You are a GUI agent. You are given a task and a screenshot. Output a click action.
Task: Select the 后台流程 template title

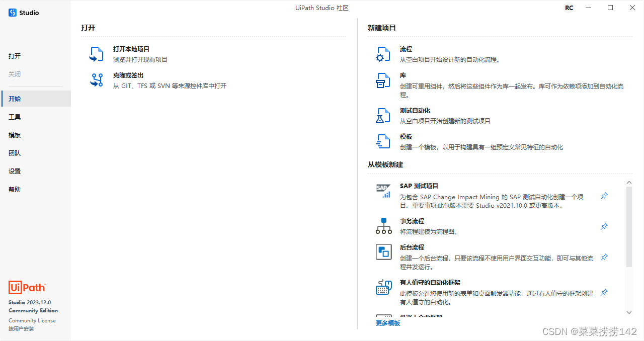coord(412,247)
